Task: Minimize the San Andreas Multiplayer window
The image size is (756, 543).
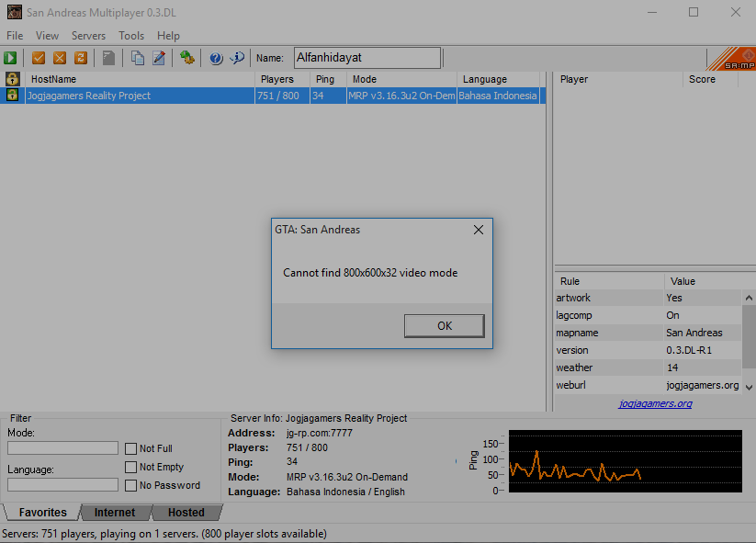Action: coord(652,12)
